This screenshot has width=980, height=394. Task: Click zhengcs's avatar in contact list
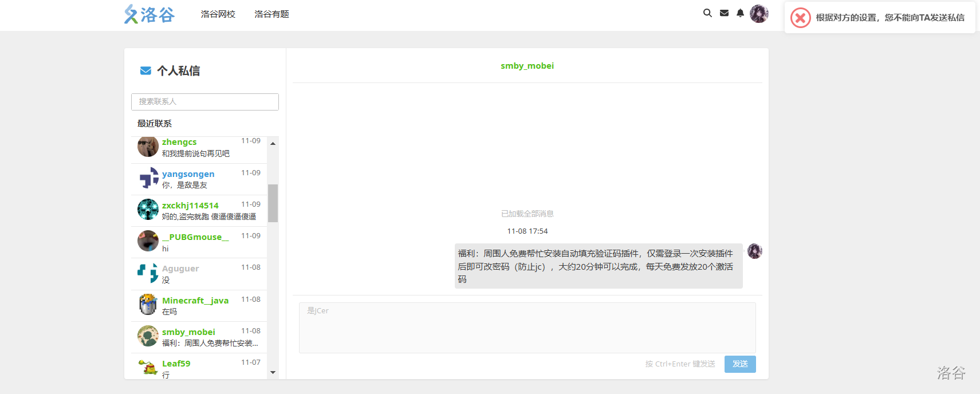pos(148,147)
